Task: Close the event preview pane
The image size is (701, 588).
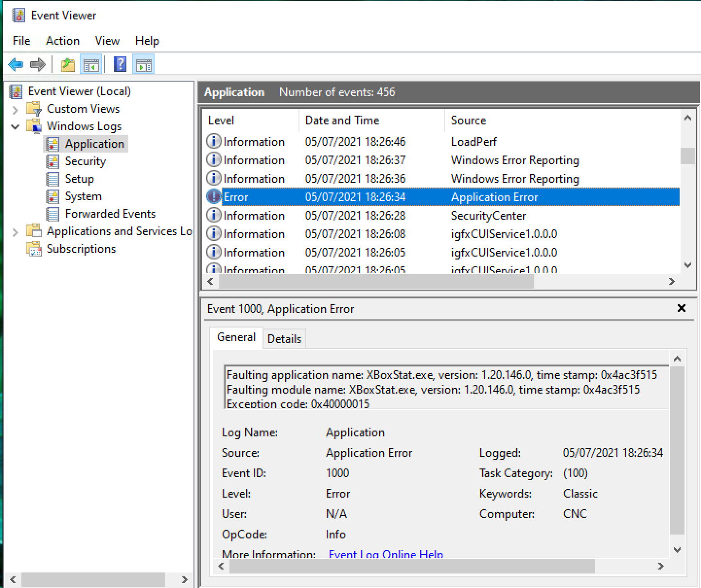Action: (682, 308)
